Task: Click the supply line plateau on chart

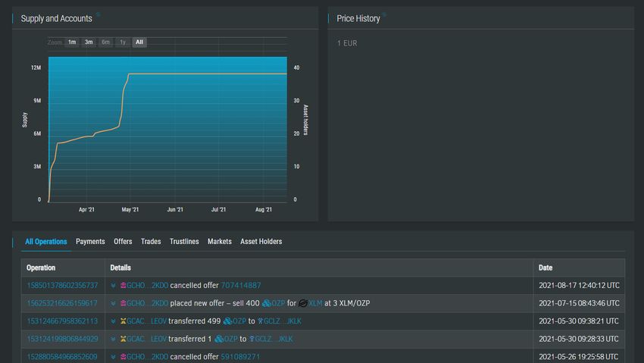Action: 208,74
